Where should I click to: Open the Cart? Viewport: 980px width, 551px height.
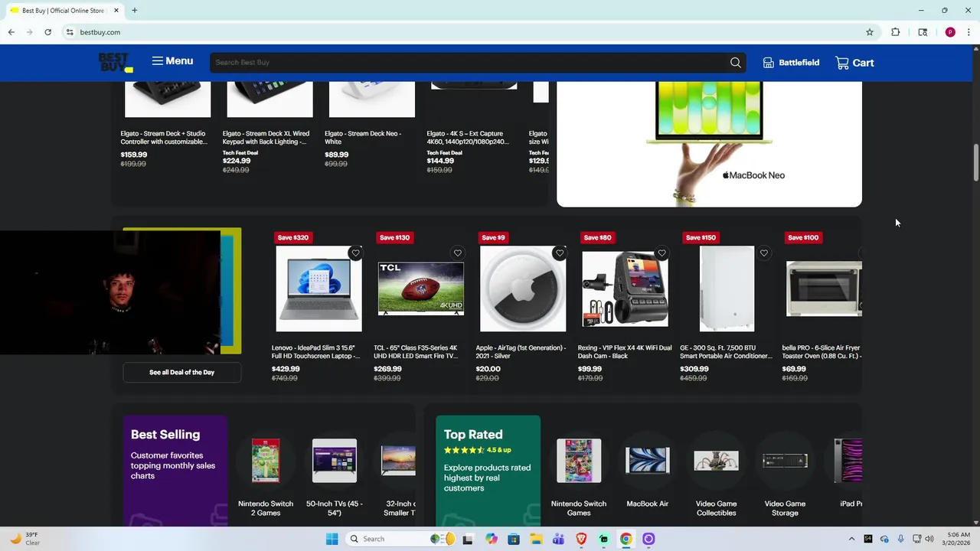tap(854, 63)
